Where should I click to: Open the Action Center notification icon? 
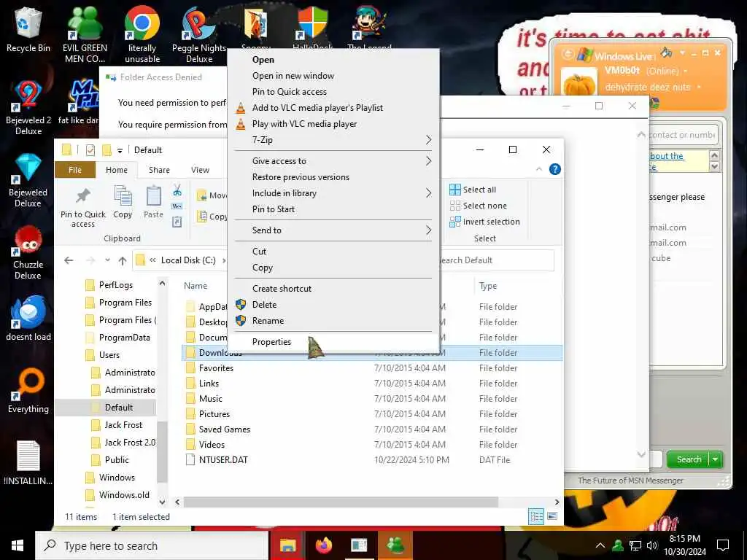[723, 545]
